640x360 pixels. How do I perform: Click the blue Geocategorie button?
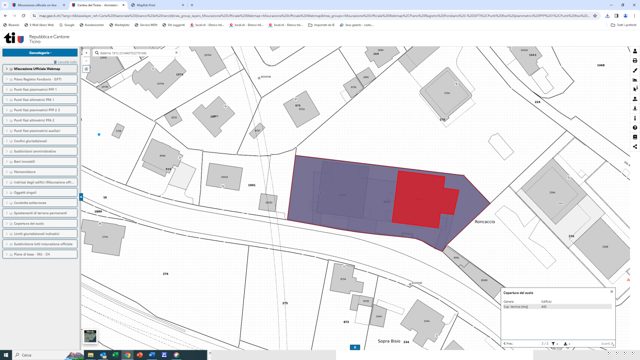(40, 53)
